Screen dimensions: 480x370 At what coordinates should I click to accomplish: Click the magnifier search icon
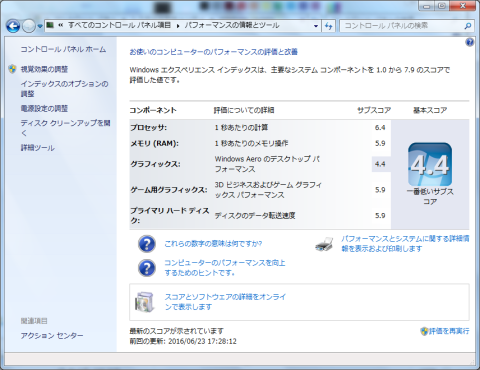tap(468, 26)
